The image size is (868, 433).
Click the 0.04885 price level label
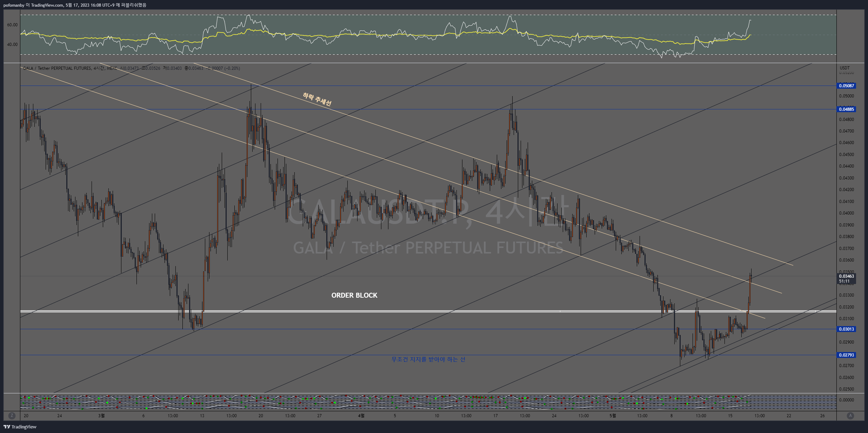[x=846, y=109]
